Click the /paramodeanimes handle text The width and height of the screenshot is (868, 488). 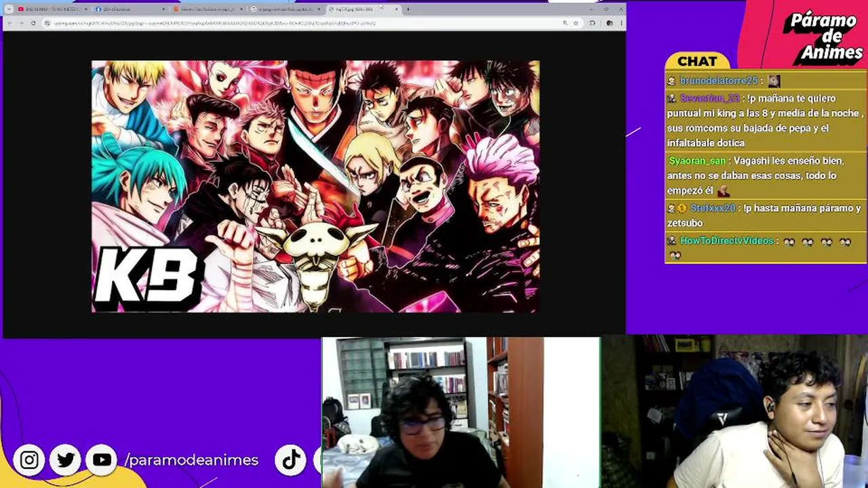click(x=192, y=460)
